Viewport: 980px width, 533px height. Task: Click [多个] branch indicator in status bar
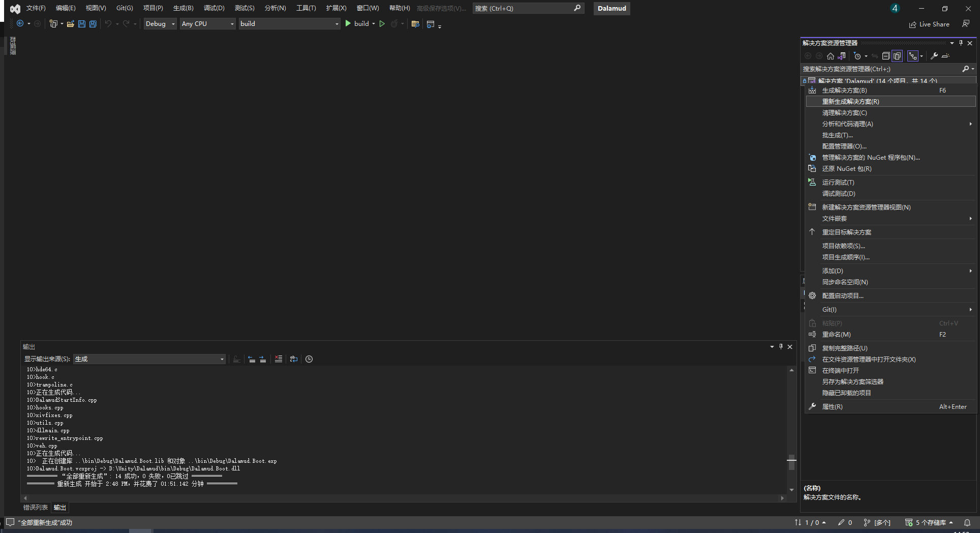(x=877, y=522)
